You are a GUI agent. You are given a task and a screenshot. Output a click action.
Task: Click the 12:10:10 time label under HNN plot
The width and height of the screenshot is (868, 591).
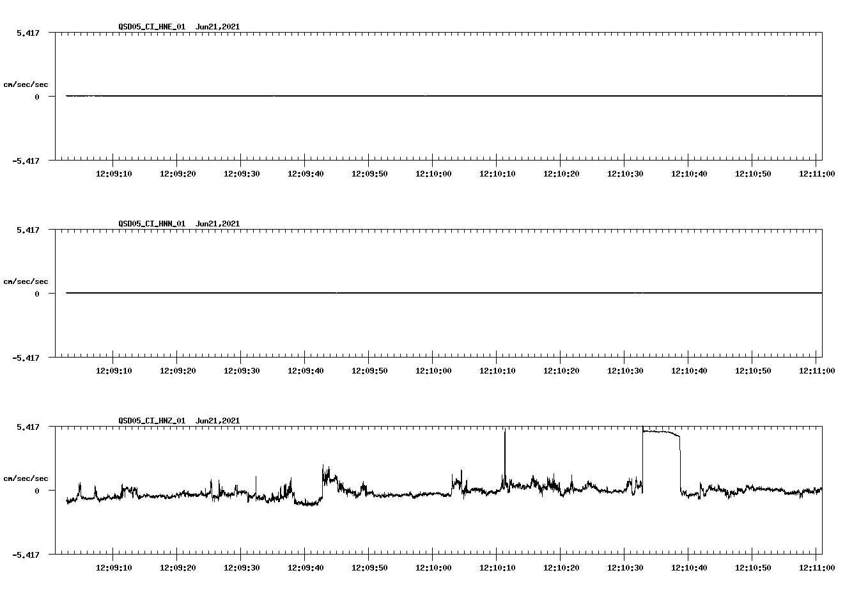pos(497,370)
